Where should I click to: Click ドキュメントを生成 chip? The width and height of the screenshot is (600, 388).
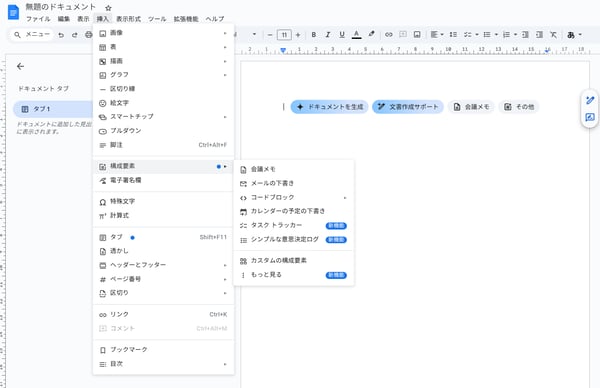(329, 107)
